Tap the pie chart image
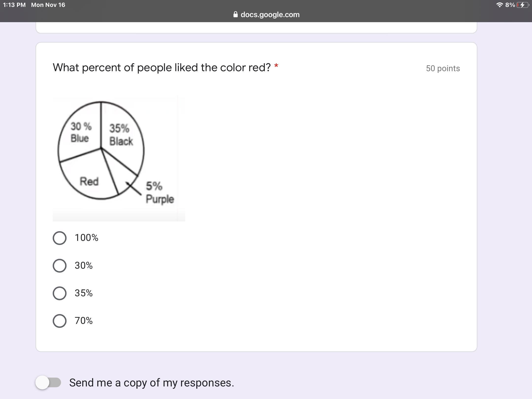 click(x=119, y=158)
